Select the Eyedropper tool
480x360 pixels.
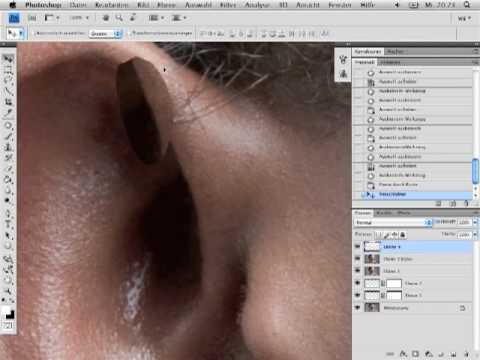pos(8,113)
